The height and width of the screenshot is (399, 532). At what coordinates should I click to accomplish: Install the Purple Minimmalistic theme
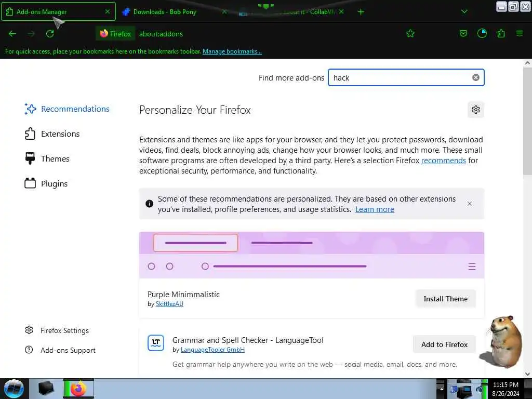(445, 299)
